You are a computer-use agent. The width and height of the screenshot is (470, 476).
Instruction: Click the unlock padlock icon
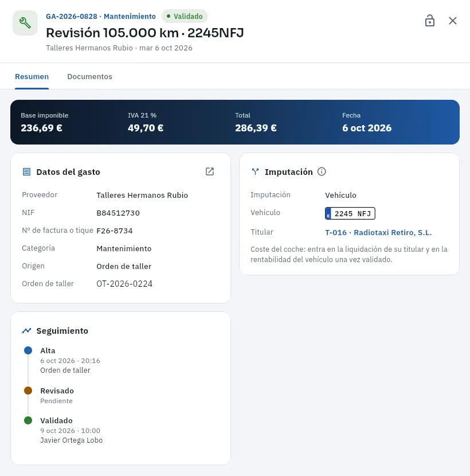point(430,21)
